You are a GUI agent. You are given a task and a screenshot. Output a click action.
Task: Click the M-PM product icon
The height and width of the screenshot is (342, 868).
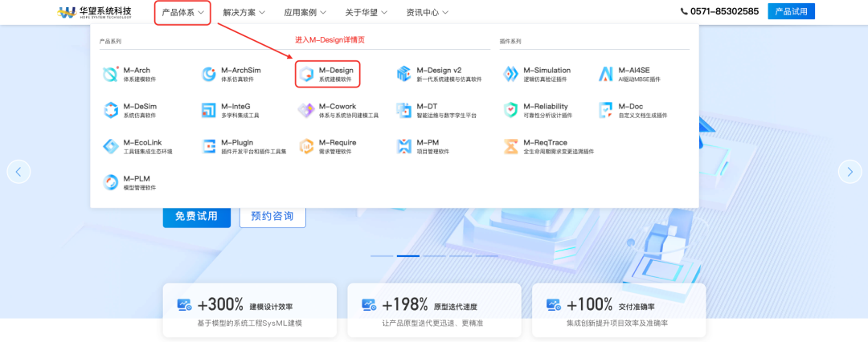(x=404, y=146)
